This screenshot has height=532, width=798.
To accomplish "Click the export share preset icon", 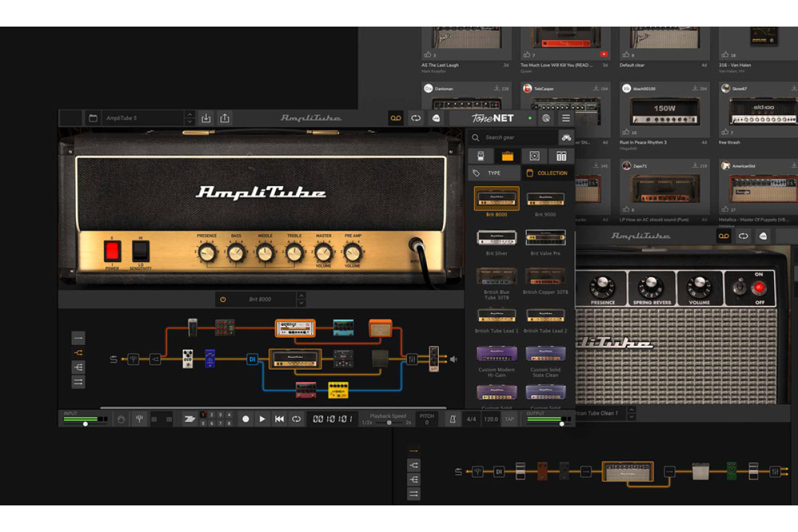I will 225,118.
